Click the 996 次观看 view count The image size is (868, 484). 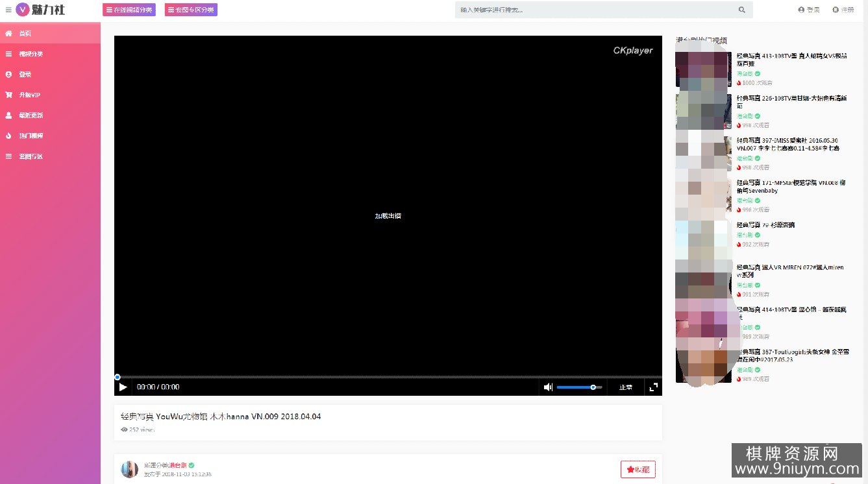753,210
